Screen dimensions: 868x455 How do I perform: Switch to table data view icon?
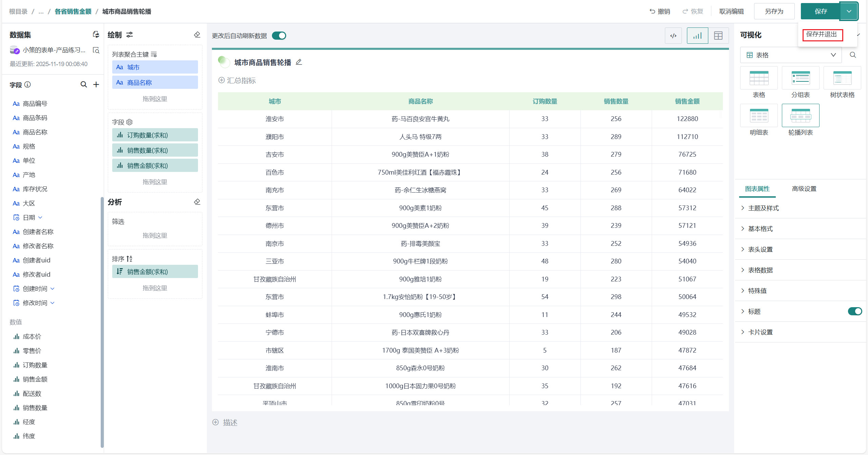pos(718,36)
